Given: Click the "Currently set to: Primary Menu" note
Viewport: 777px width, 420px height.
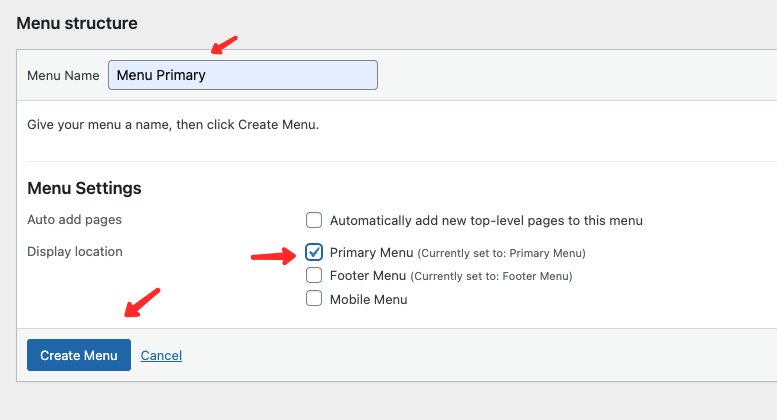Looking at the screenshot, I should click(x=501, y=253).
